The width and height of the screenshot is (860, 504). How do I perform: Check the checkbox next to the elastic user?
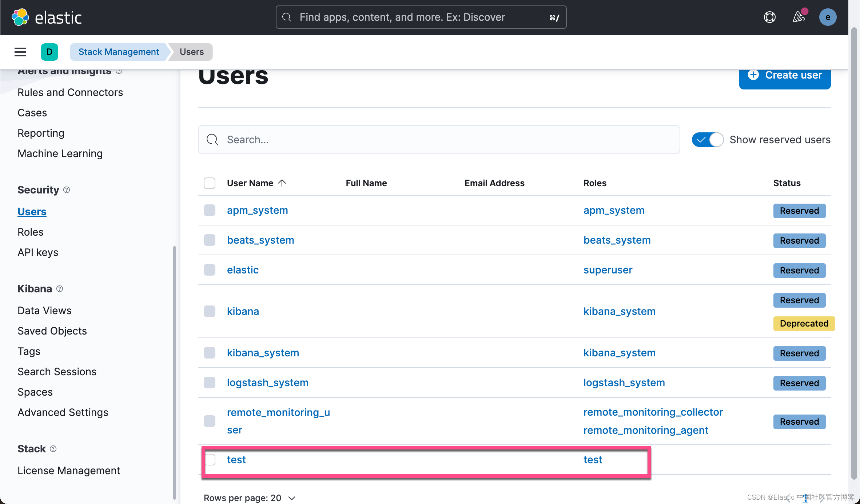pyautogui.click(x=210, y=270)
